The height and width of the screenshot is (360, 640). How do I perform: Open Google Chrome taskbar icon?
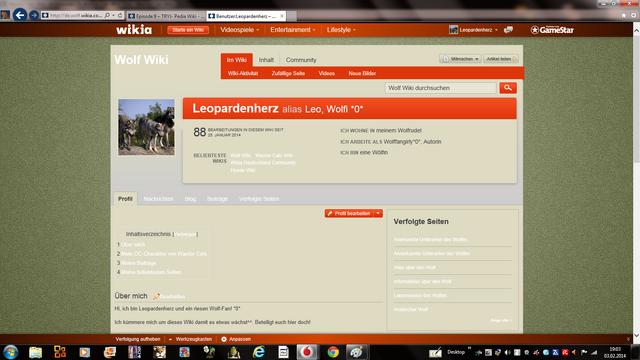[333, 352]
